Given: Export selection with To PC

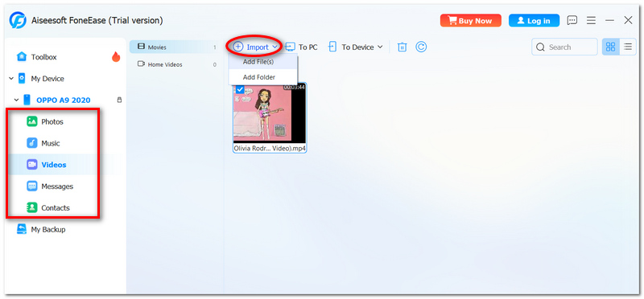Looking at the screenshot, I should [302, 47].
